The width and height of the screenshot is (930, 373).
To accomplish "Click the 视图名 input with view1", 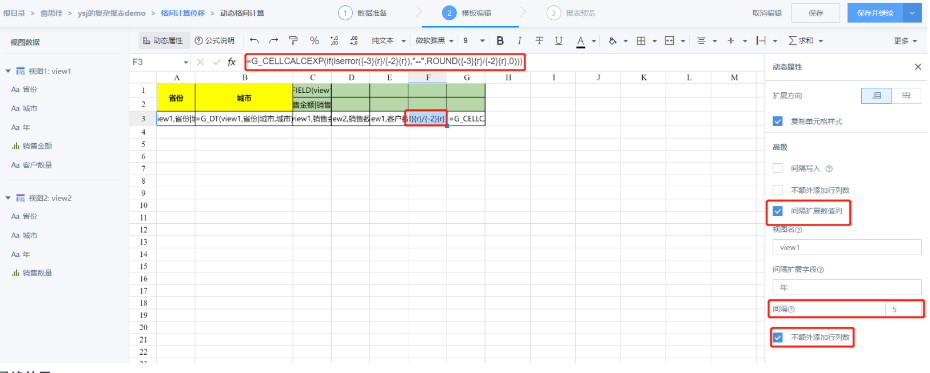I will (x=847, y=247).
